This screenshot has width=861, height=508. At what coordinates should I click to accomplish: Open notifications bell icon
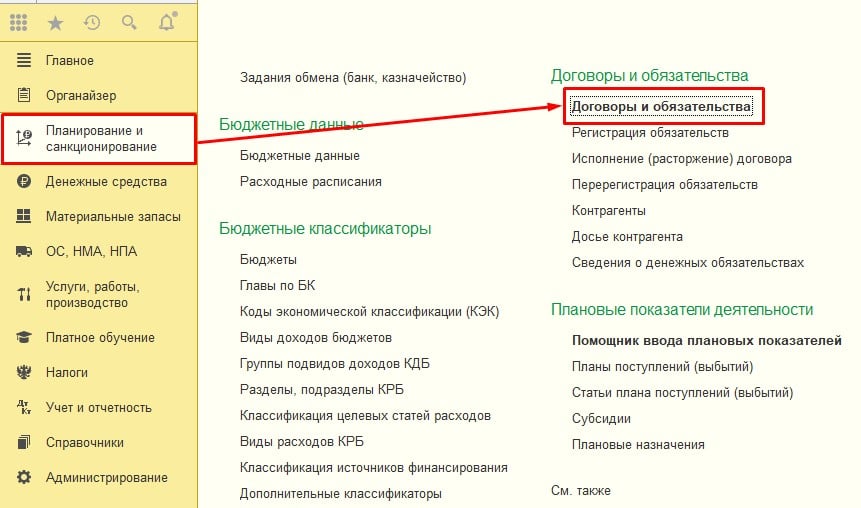pos(165,22)
